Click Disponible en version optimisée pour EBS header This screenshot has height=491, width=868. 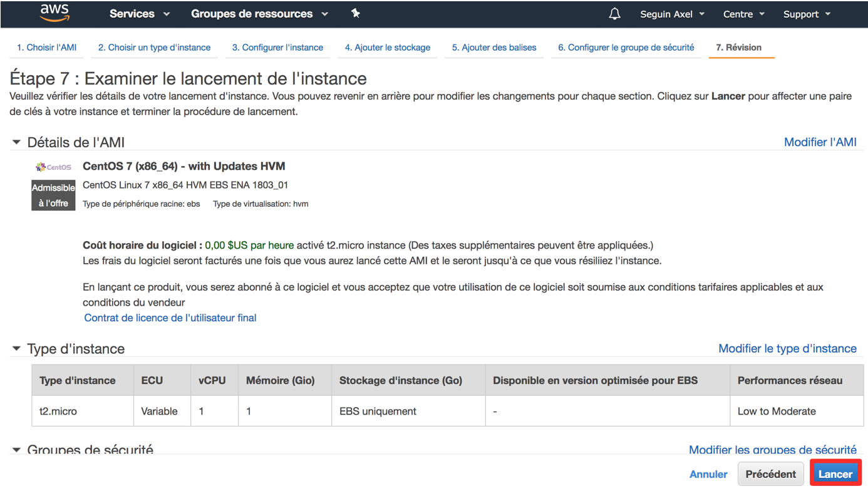[607, 380]
